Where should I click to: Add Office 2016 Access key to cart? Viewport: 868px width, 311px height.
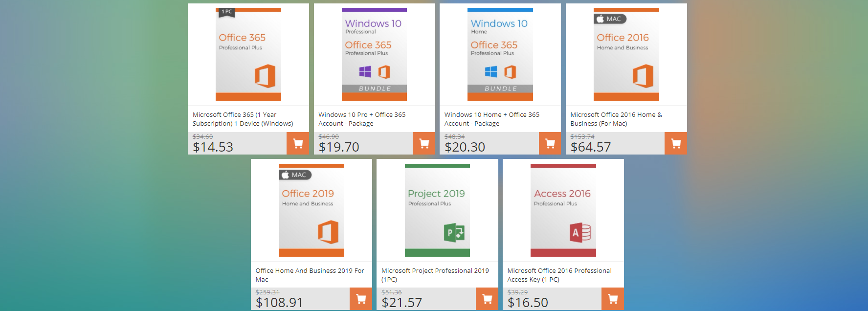tap(613, 299)
